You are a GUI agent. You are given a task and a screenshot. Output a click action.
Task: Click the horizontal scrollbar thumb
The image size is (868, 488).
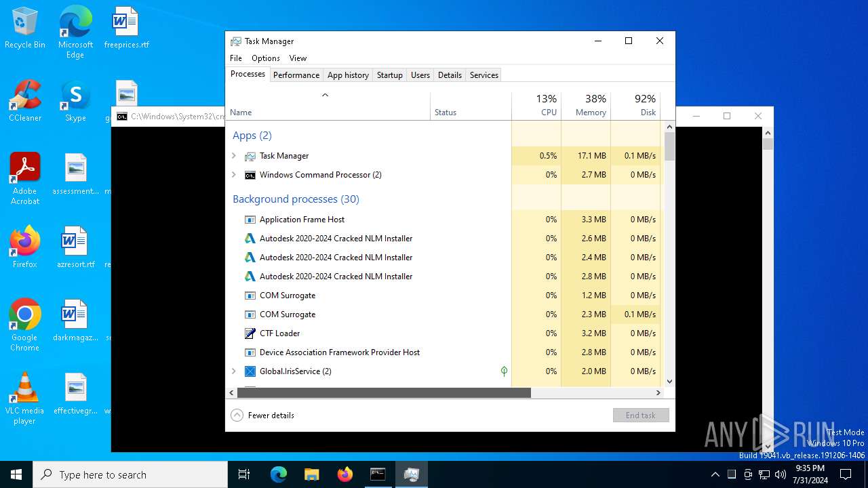[383, 392]
